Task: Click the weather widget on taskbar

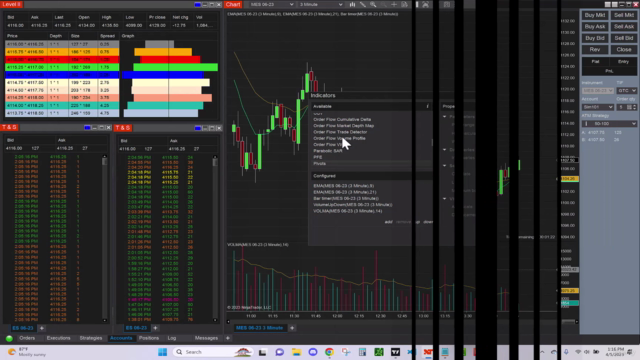Action: point(27,352)
